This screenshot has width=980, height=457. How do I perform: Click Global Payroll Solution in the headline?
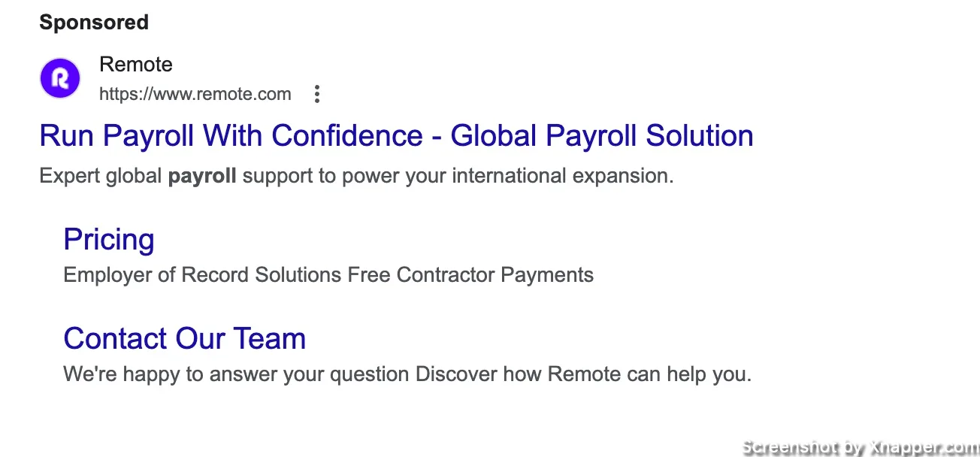click(602, 136)
